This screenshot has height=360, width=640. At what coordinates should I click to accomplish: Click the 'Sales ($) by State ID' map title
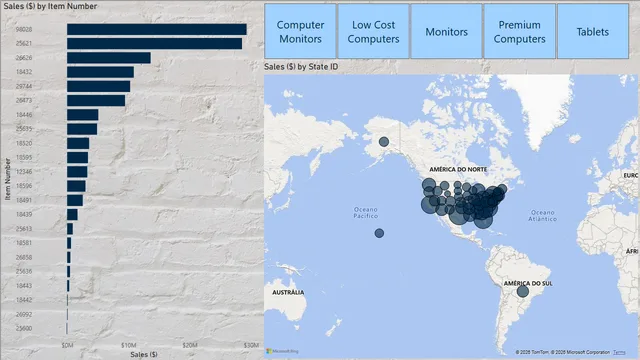pyautogui.click(x=301, y=67)
